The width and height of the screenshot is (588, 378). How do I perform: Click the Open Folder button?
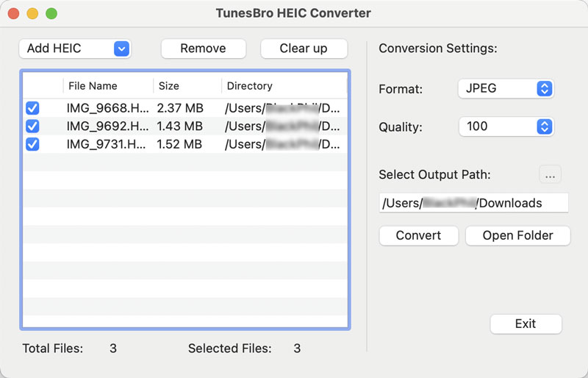(x=518, y=235)
